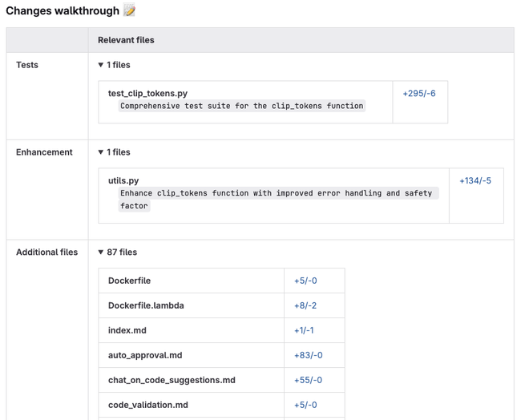Click the +55/-0 diff link

pos(308,380)
